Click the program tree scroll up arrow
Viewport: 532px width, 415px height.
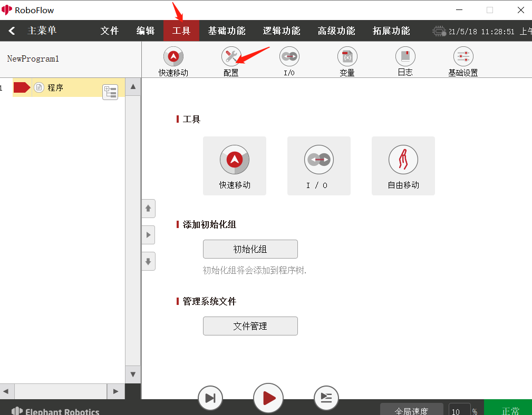(x=133, y=87)
